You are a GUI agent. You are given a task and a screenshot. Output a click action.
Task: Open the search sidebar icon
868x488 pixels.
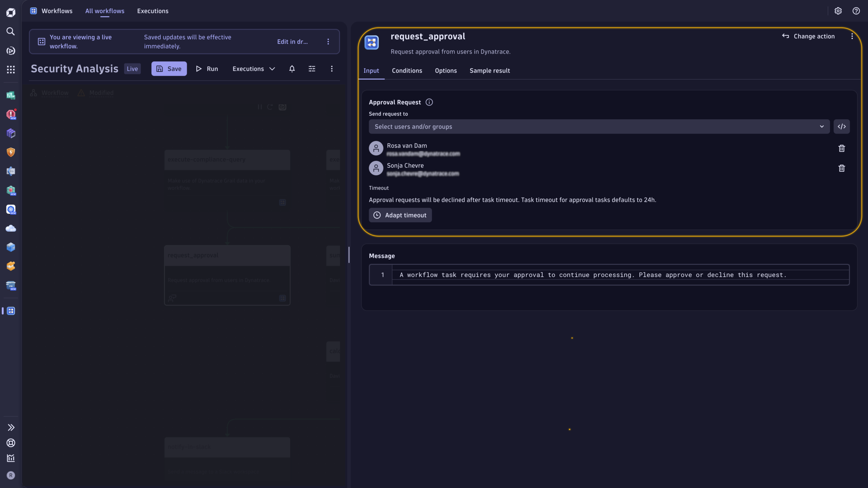tap(11, 32)
